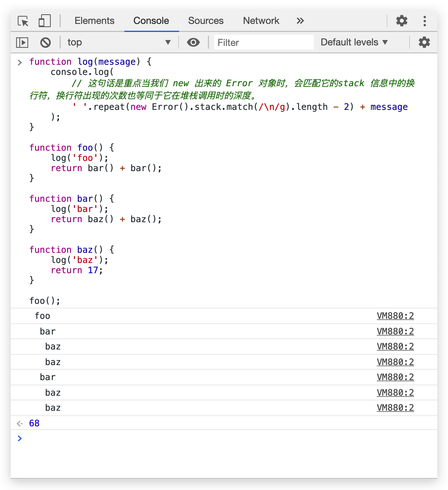Activate the inspect element picker tool

click(x=23, y=21)
